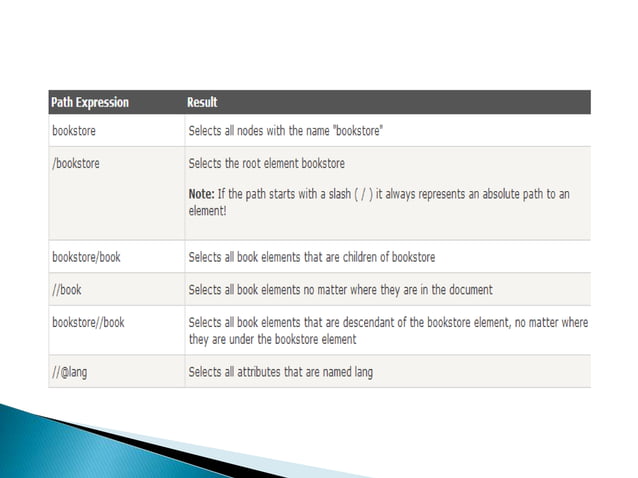Click the Result column header

tap(202, 102)
